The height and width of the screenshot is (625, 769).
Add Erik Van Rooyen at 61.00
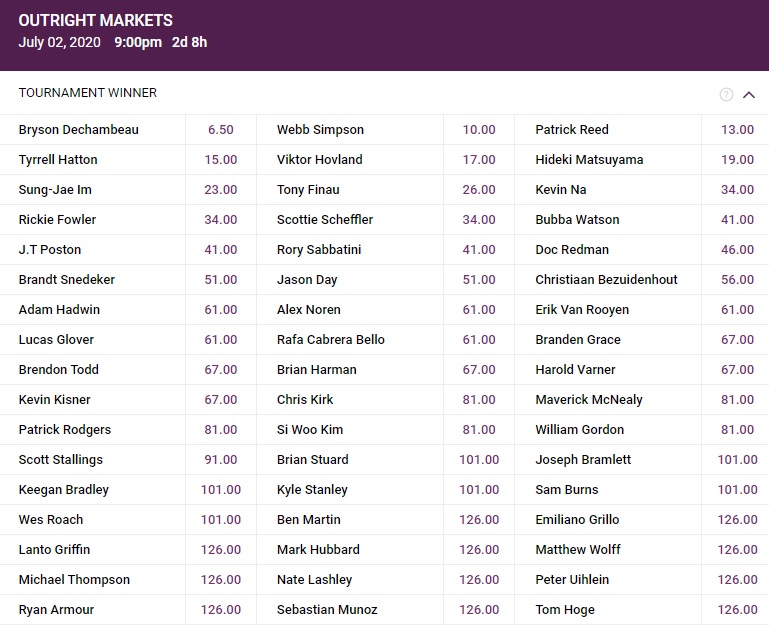737,310
